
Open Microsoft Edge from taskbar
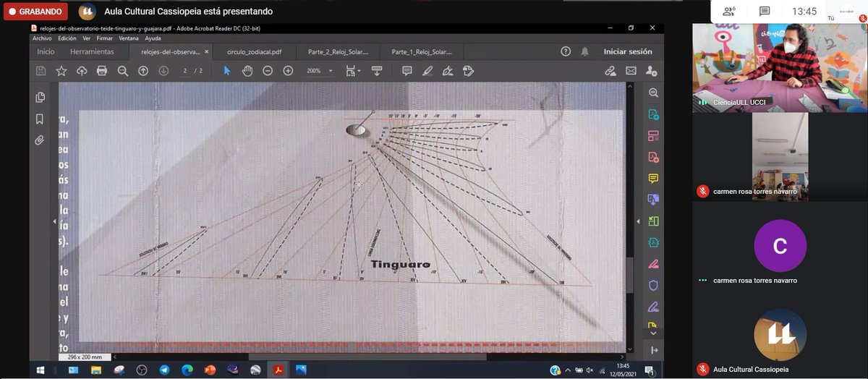pyautogui.click(x=187, y=370)
